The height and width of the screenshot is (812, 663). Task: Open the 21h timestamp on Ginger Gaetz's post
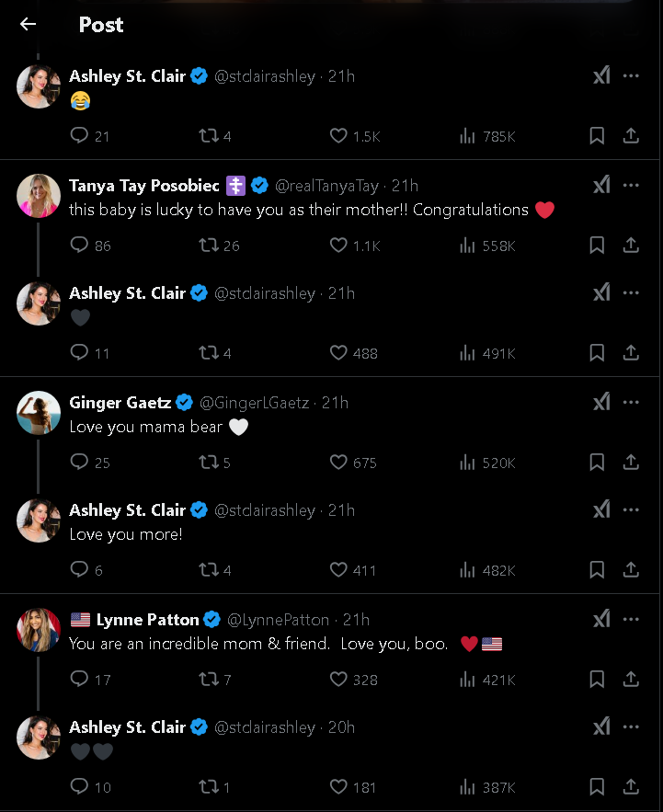335,403
